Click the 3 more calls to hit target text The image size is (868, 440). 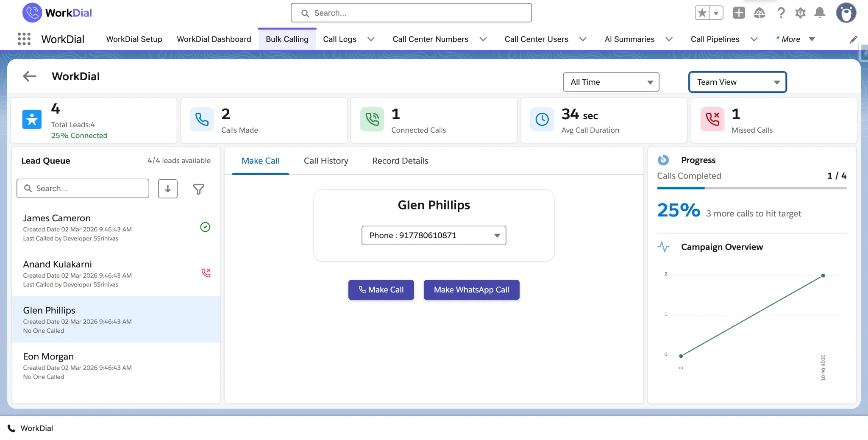[x=753, y=214]
